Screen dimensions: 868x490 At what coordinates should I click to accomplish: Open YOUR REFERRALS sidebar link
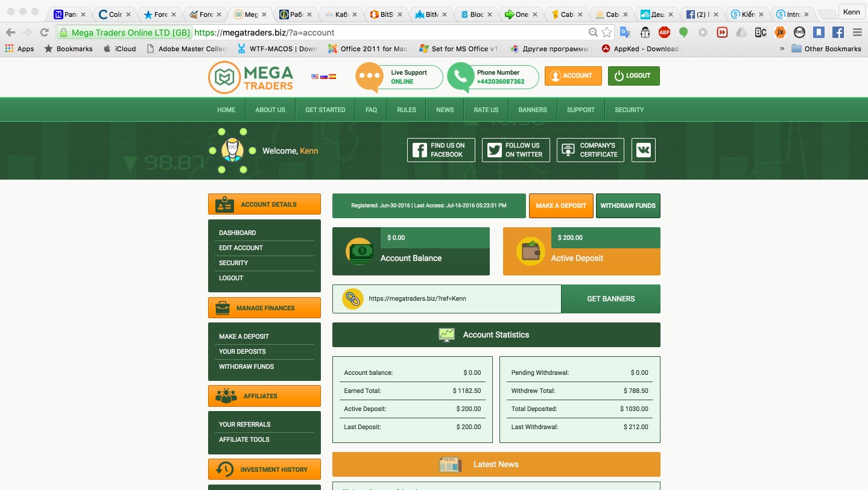point(244,424)
